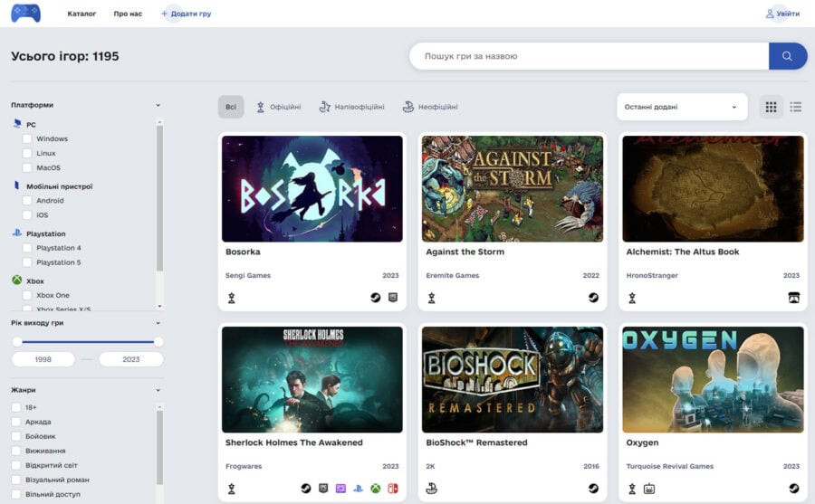
Task: Open the Against the Storm title link
Action: 465,252
